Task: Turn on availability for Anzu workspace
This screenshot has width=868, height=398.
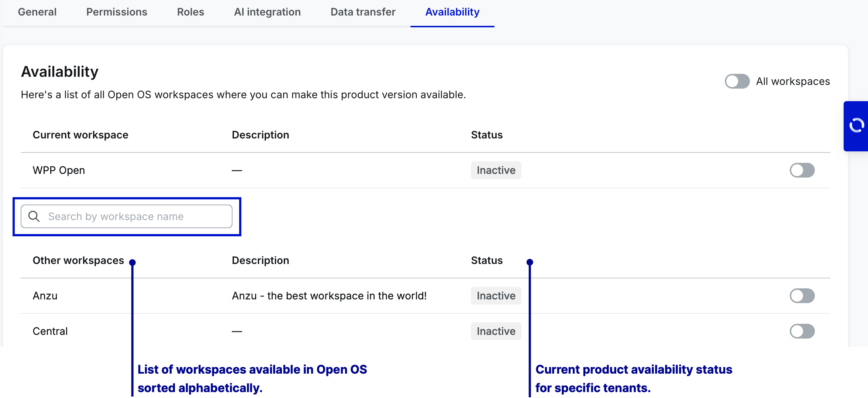Action: 802,296
